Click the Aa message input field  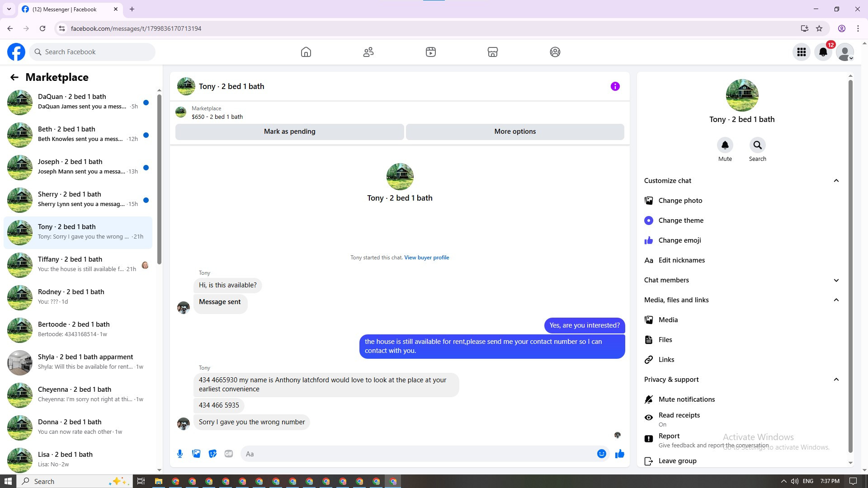(x=418, y=454)
